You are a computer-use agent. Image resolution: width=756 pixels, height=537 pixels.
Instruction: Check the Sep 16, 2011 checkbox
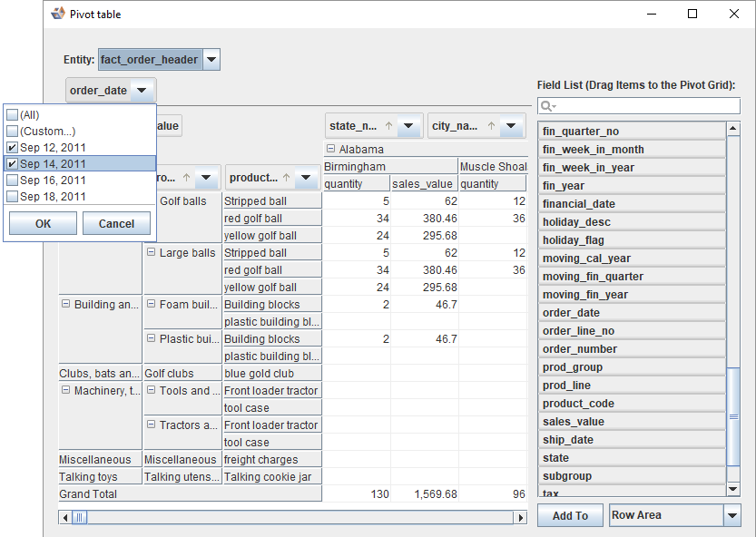coord(13,181)
